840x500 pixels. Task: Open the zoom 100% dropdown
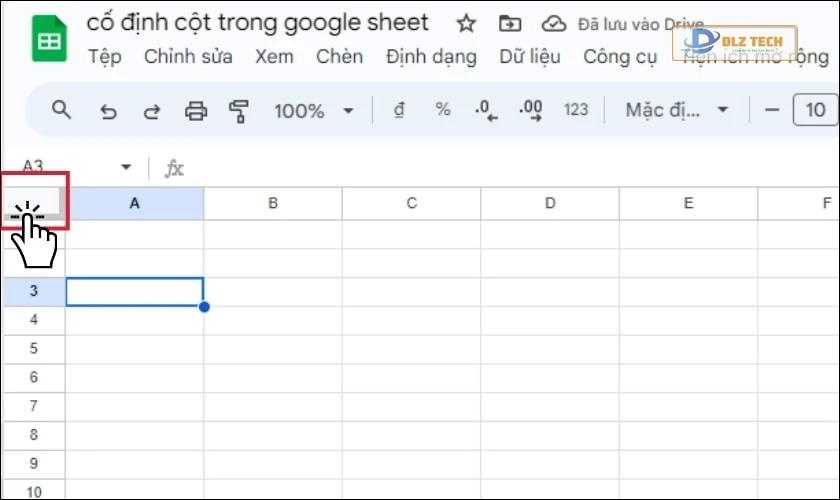point(314,111)
